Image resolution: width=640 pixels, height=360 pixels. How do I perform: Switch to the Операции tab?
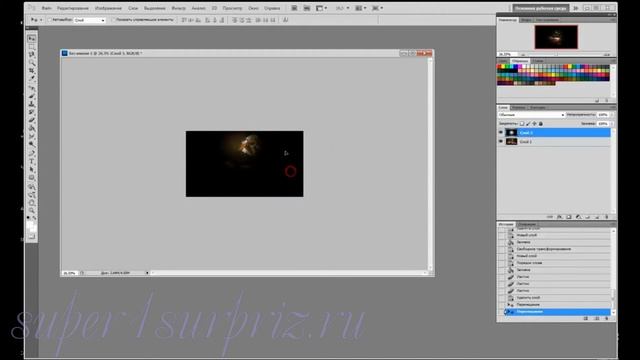click(x=527, y=224)
